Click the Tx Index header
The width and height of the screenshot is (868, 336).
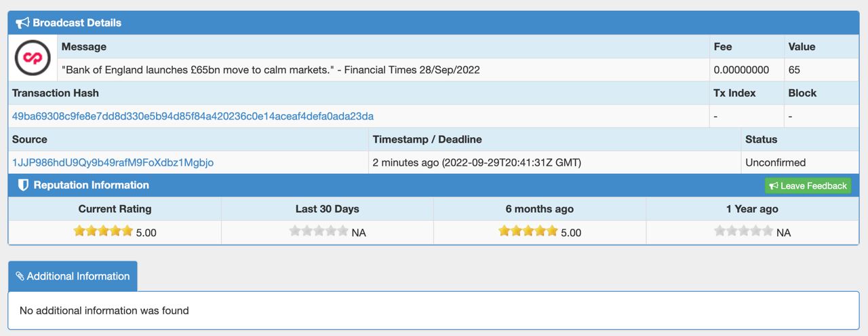(x=734, y=93)
